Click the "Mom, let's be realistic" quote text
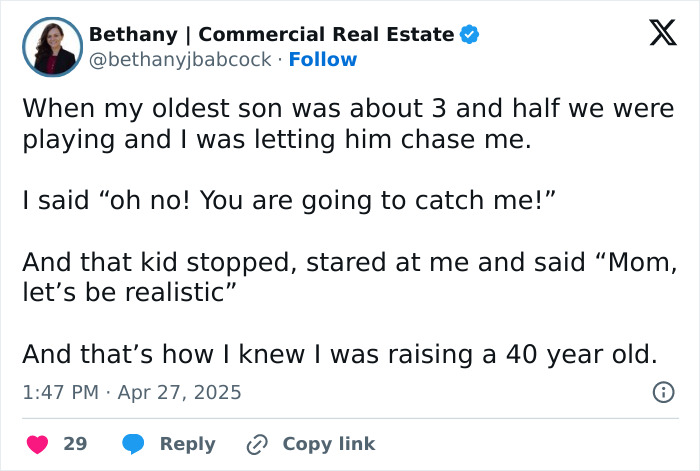Screen dimensions: 700x471 click(128, 292)
